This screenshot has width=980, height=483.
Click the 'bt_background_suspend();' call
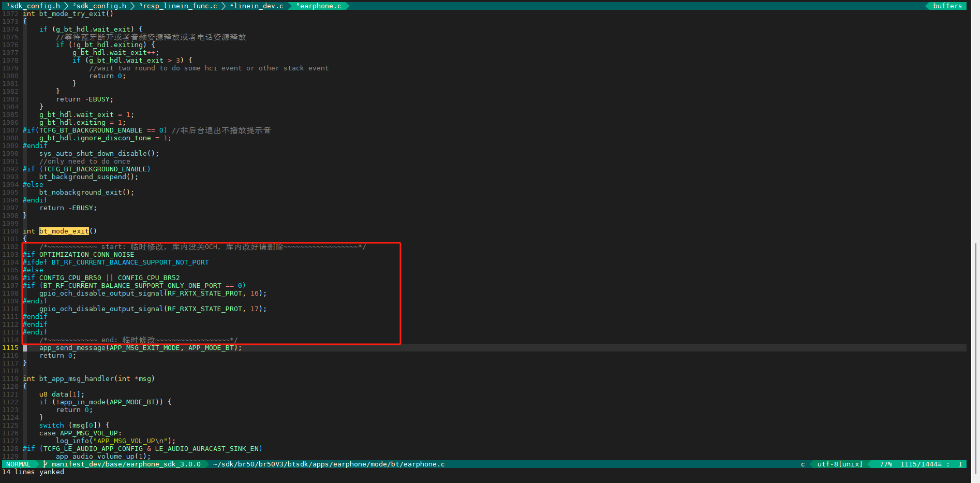coord(89,177)
